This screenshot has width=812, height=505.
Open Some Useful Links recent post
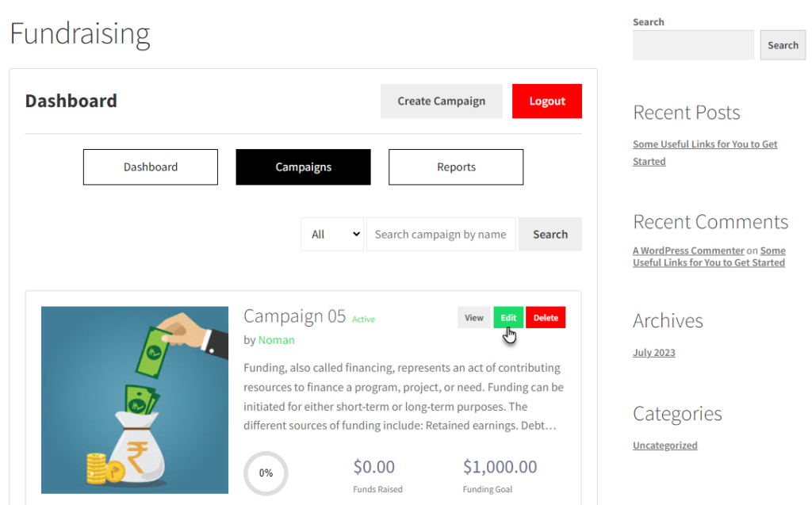tap(705, 152)
